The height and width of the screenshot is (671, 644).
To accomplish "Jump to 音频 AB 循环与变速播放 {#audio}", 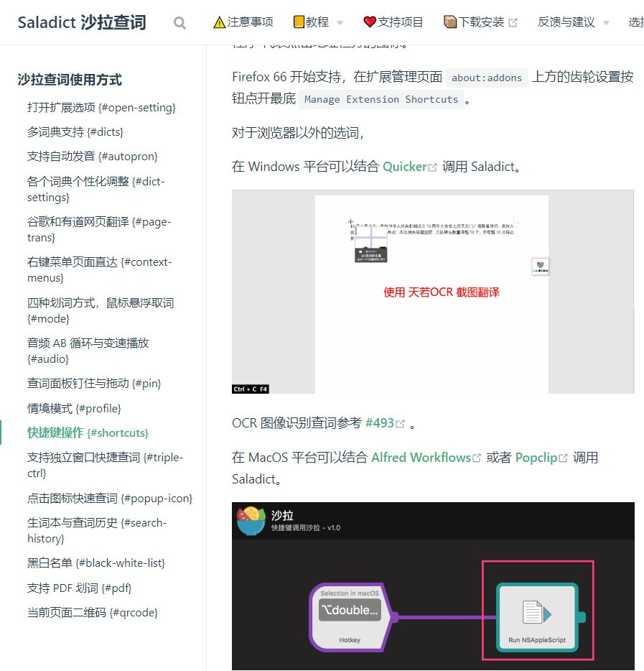I will (x=88, y=351).
